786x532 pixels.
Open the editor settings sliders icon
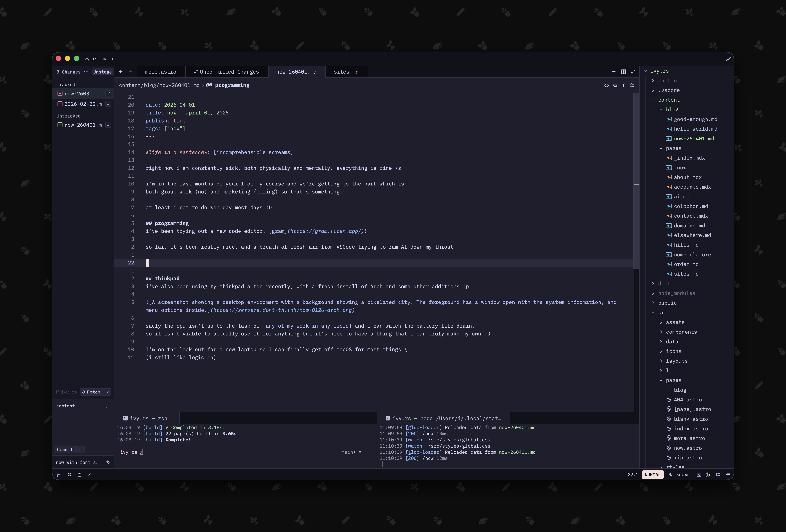(633, 86)
